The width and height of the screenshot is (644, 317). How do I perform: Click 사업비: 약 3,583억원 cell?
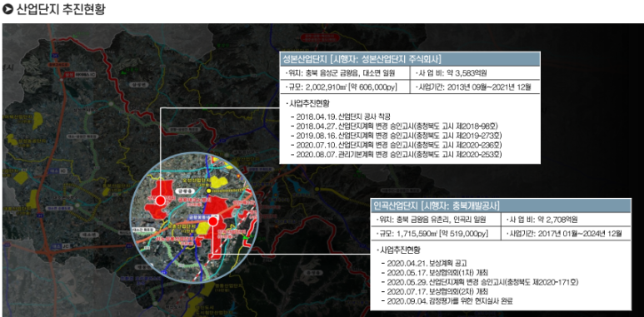(x=474, y=73)
